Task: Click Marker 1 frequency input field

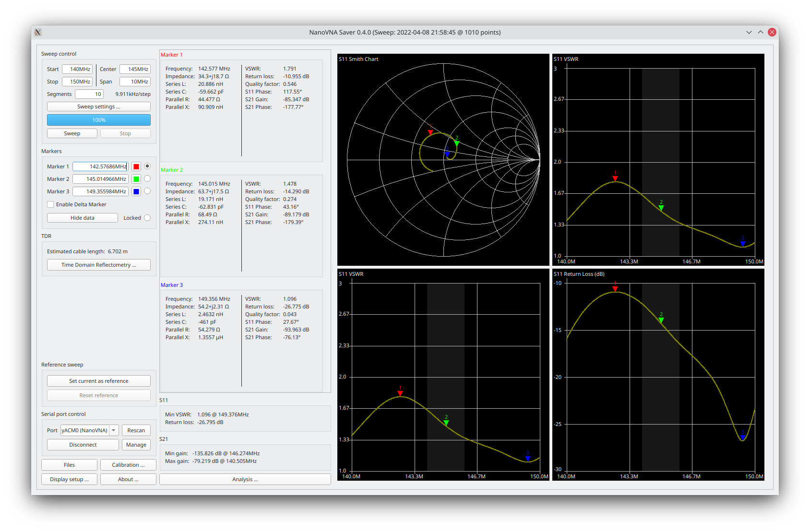Action: 100,166
